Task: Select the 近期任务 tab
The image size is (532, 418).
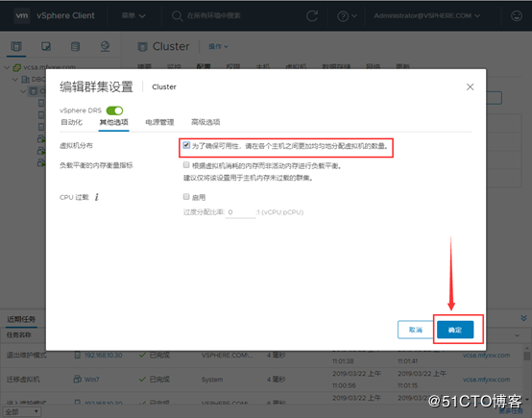Action: [21, 319]
